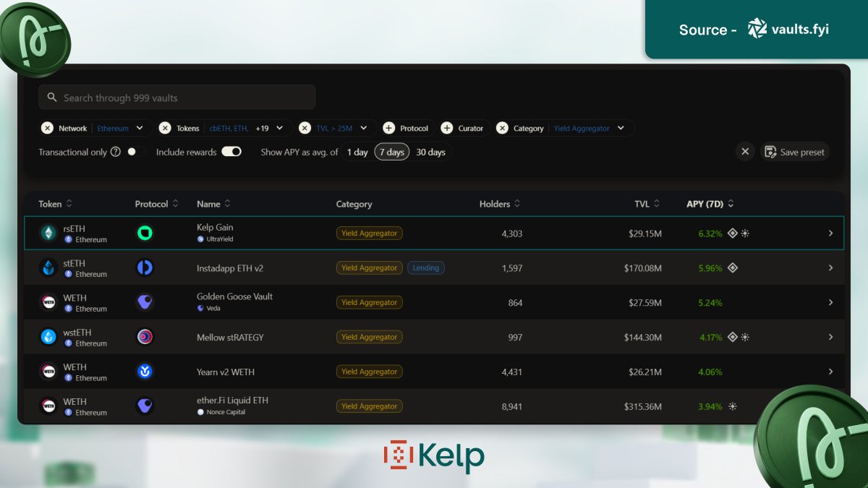
Task: Clear the TVL > 25M filter X icon
Action: pos(305,128)
